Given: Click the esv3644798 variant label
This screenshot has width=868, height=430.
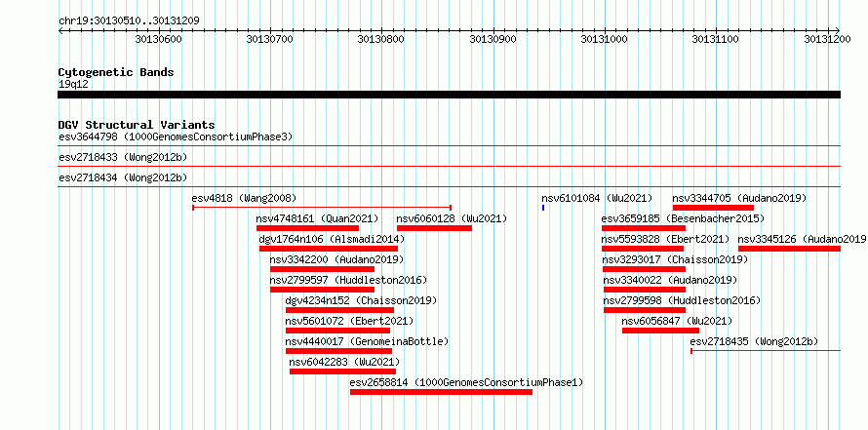Looking at the screenshot, I should click(x=176, y=137).
